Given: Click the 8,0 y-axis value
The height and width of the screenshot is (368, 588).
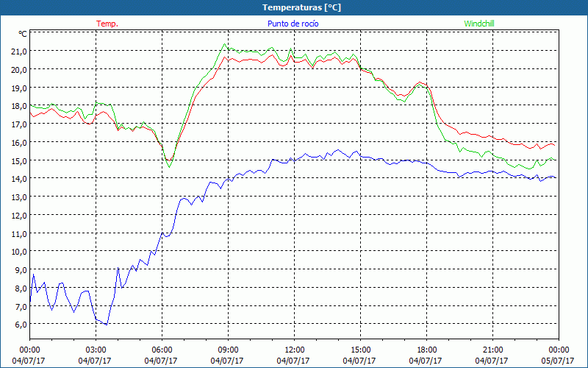Looking at the screenshot, I should click(x=21, y=289).
